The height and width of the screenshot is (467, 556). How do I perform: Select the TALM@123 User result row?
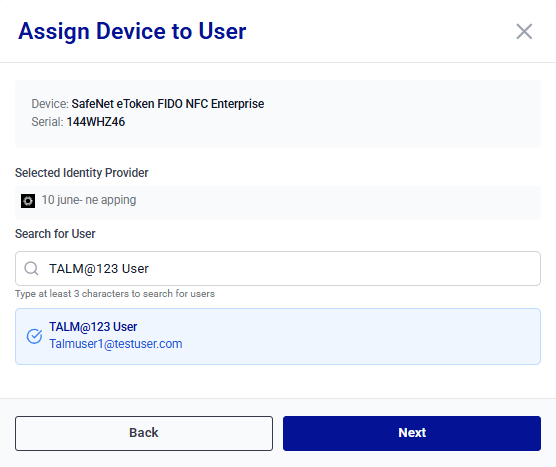278,336
